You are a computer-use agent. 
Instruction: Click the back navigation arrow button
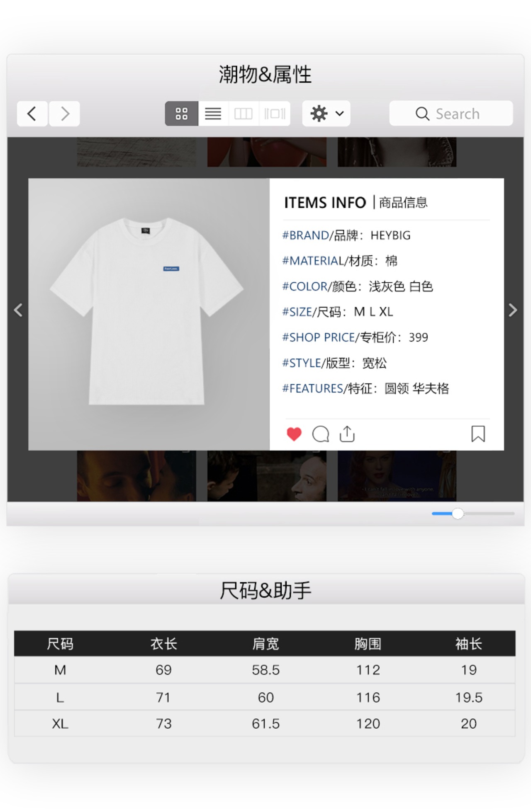[x=32, y=114]
